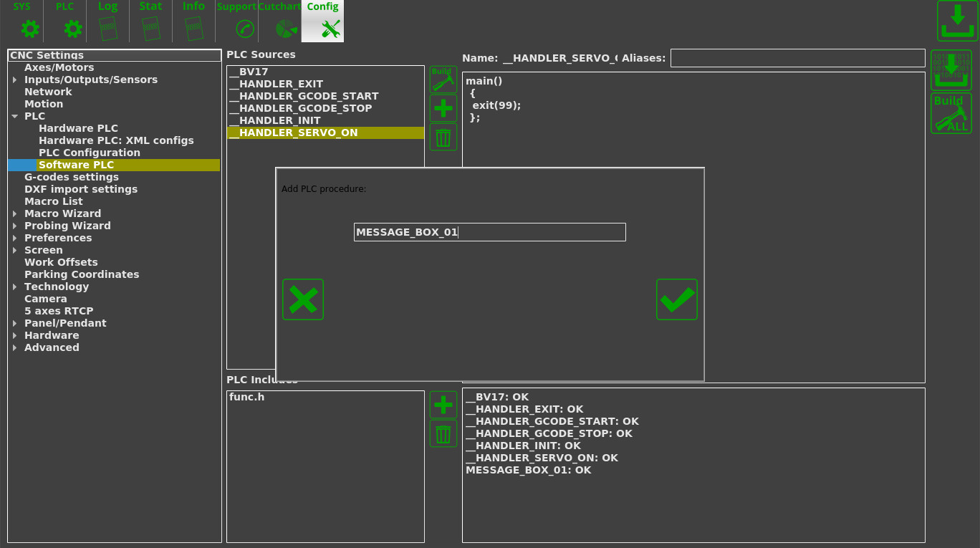Delete selected PLC source via trash icon

443,137
